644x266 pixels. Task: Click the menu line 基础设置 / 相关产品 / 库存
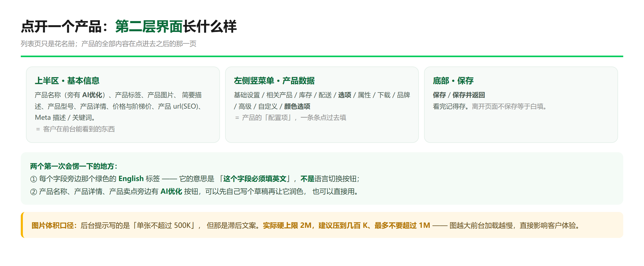coord(273,95)
